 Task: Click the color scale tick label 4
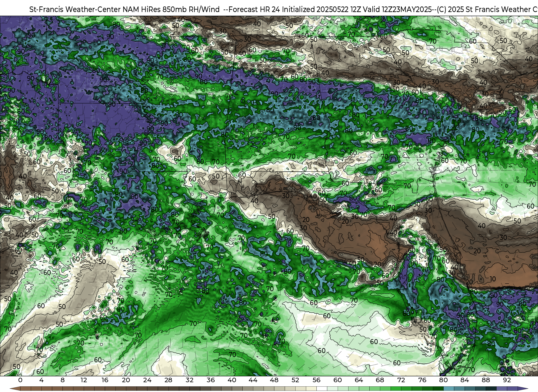click(x=41, y=380)
